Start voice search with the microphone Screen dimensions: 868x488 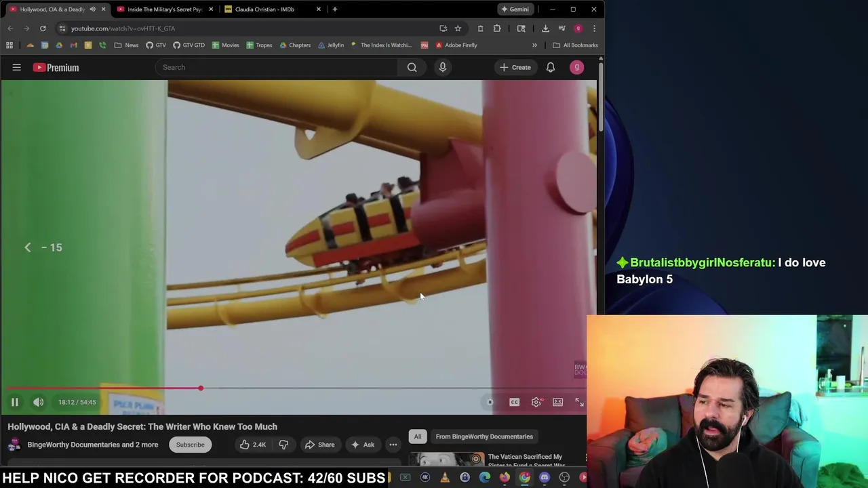click(x=443, y=67)
